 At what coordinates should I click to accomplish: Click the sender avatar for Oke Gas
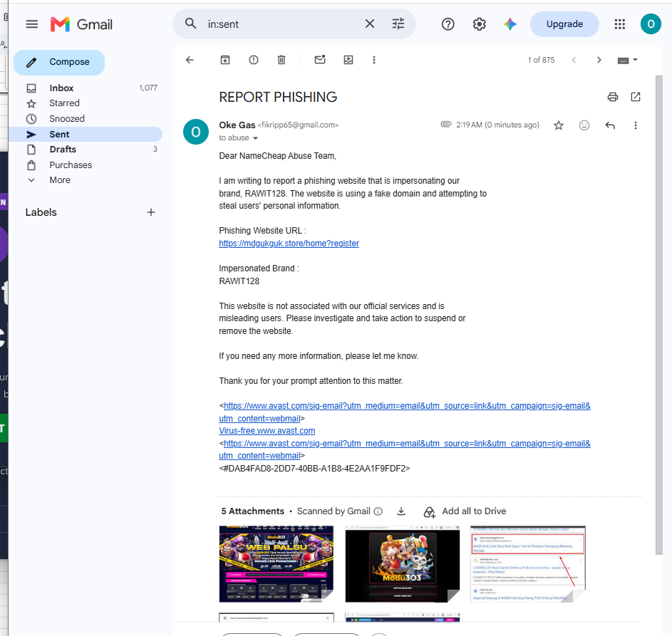pos(196,132)
